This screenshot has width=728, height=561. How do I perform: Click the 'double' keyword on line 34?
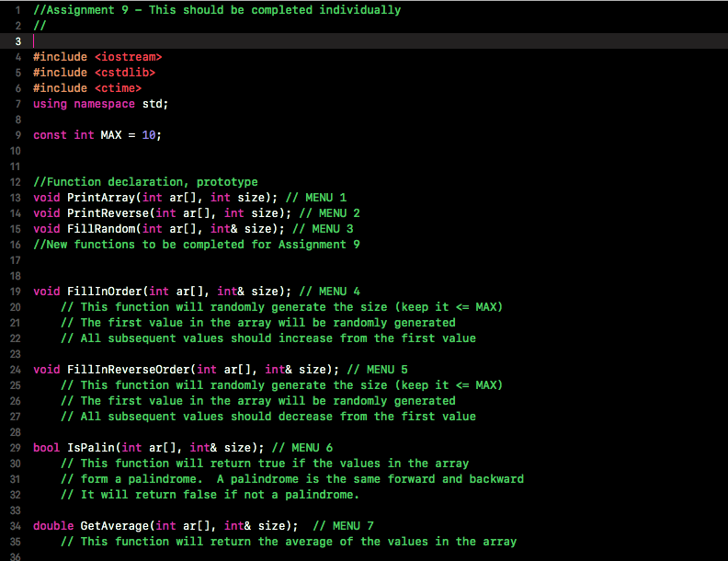click(53, 526)
